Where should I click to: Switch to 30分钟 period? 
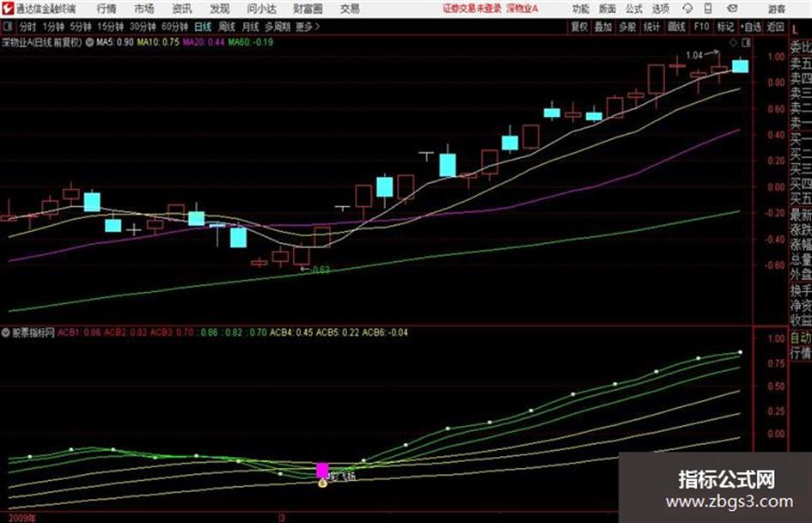coord(143,27)
